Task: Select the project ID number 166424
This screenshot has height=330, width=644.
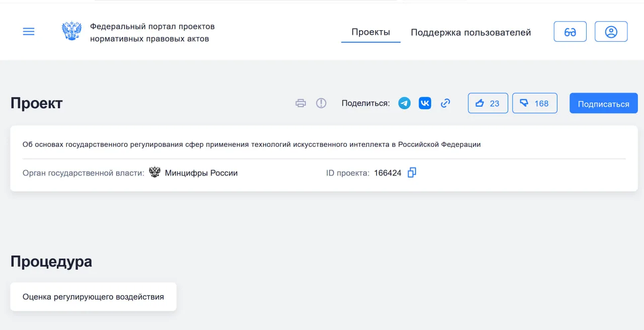Action: click(388, 173)
